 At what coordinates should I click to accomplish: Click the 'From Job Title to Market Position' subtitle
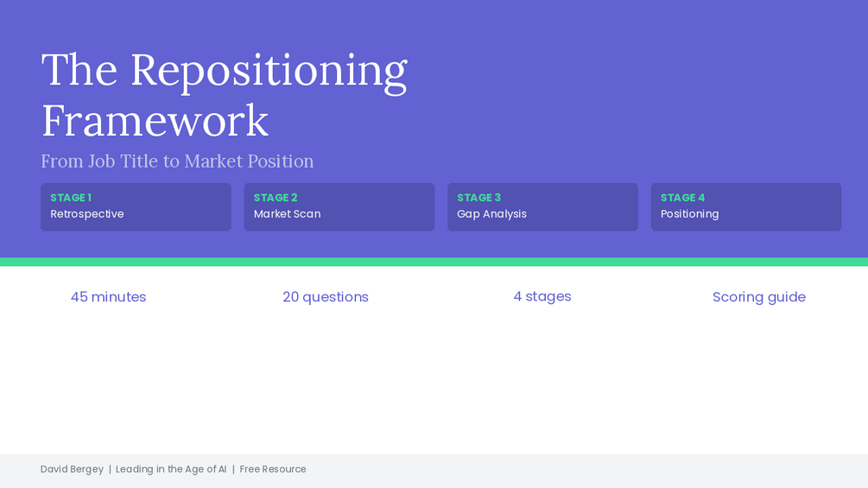[x=177, y=161]
